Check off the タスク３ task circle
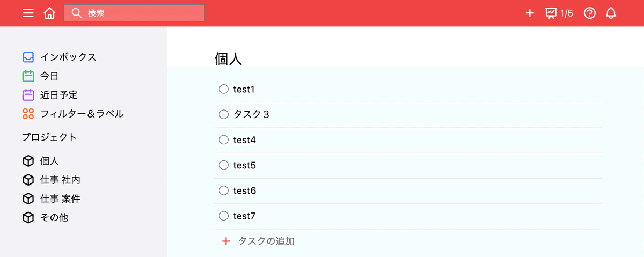This screenshot has height=257, width=644. coord(224,114)
